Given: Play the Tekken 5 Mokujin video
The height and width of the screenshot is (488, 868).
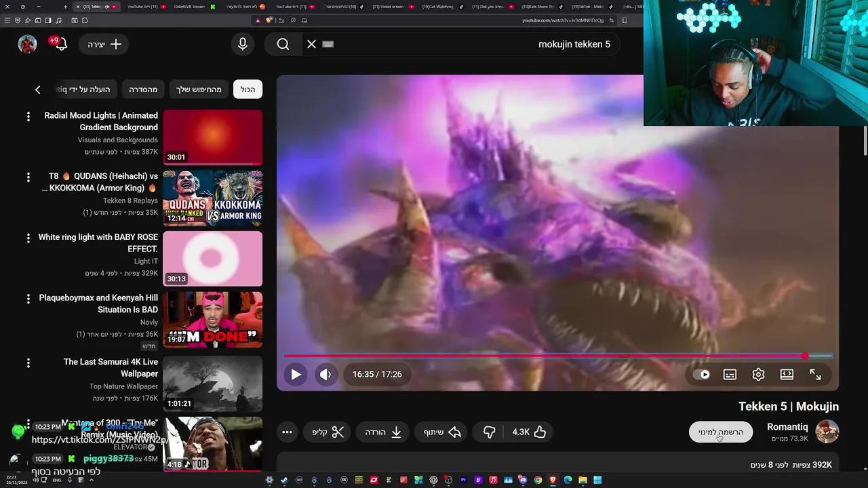Looking at the screenshot, I should tap(296, 374).
